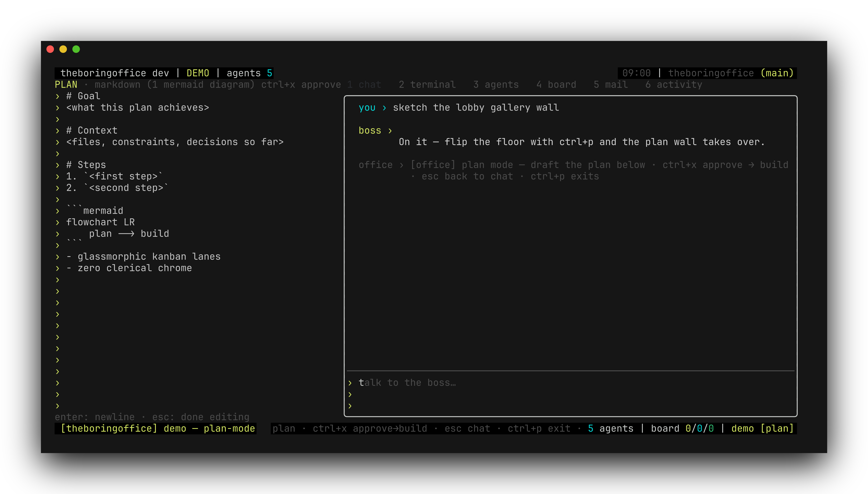Click 'ctrl+p exit' in bottom status bar
The height and width of the screenshot is (494, 868).
coord(539,428)
